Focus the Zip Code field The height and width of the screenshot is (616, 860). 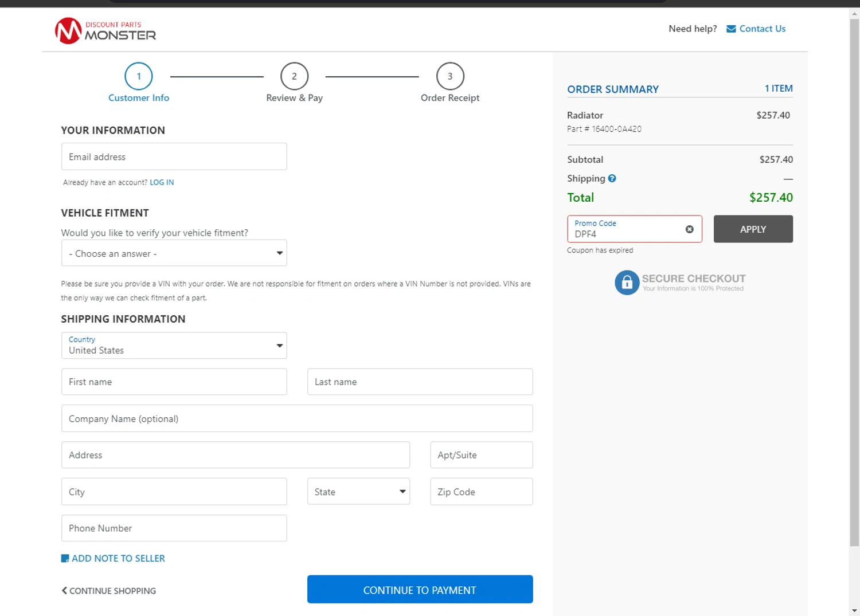coord(482,492)
